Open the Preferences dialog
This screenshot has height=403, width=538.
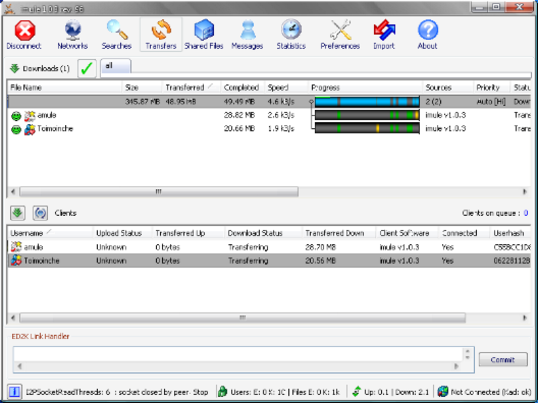click(x=340, y=35)
